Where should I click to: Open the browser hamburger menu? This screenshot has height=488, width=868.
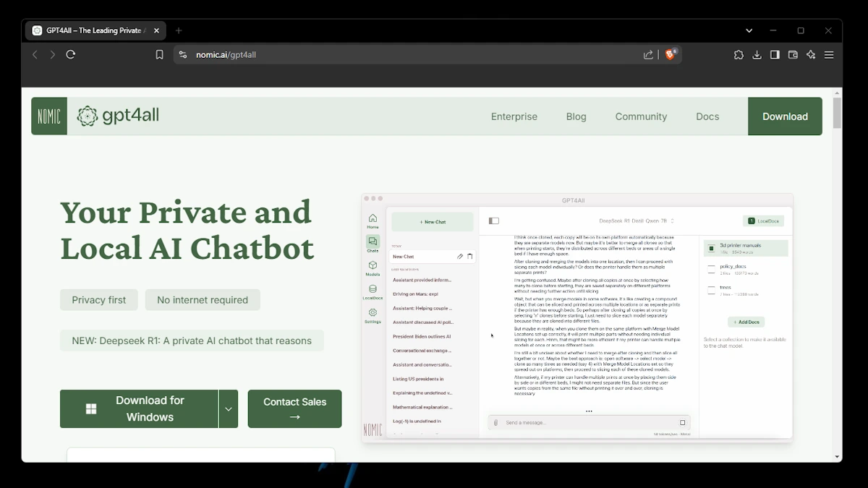pyautogui.click(x=829, y=55)
